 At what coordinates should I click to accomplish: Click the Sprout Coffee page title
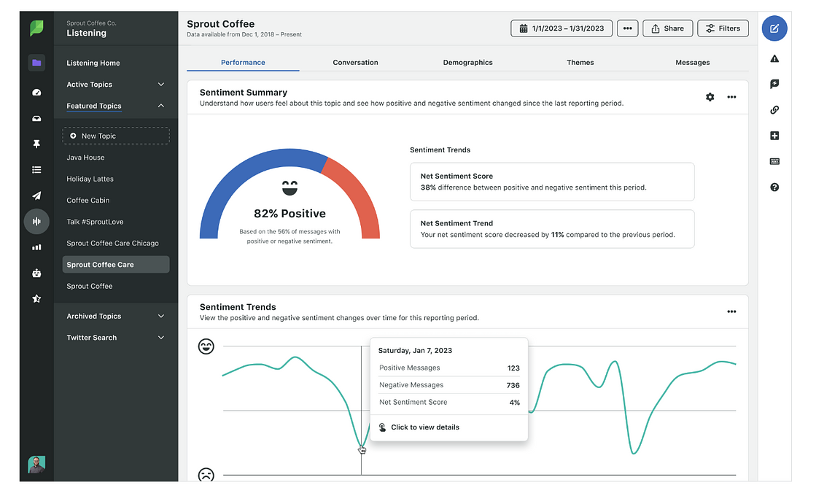click(x=221, y=24)
